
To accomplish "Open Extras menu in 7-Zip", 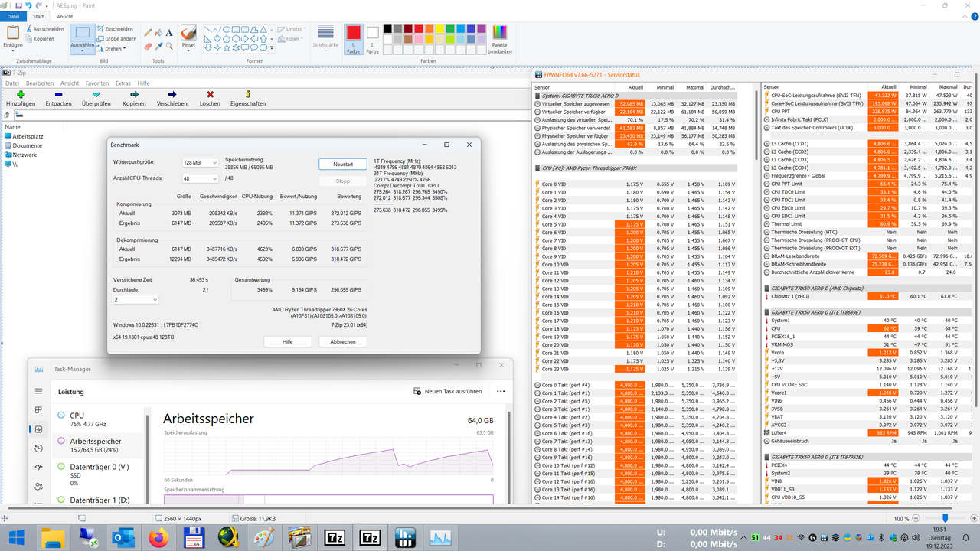I will pos(123,83).
